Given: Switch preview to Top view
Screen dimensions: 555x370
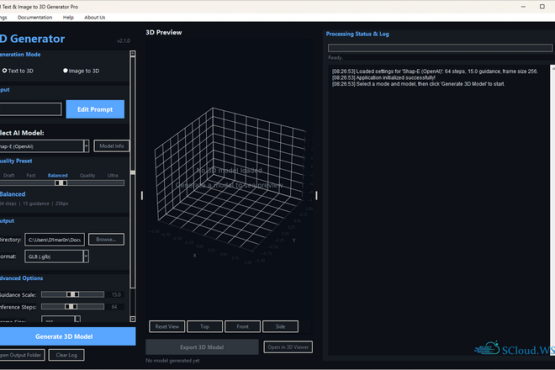Looking at the screenshot, I should click(x=205, y=326).
